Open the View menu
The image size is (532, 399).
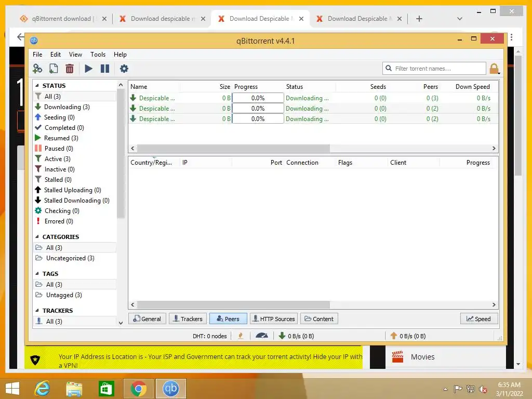point(75,54)
